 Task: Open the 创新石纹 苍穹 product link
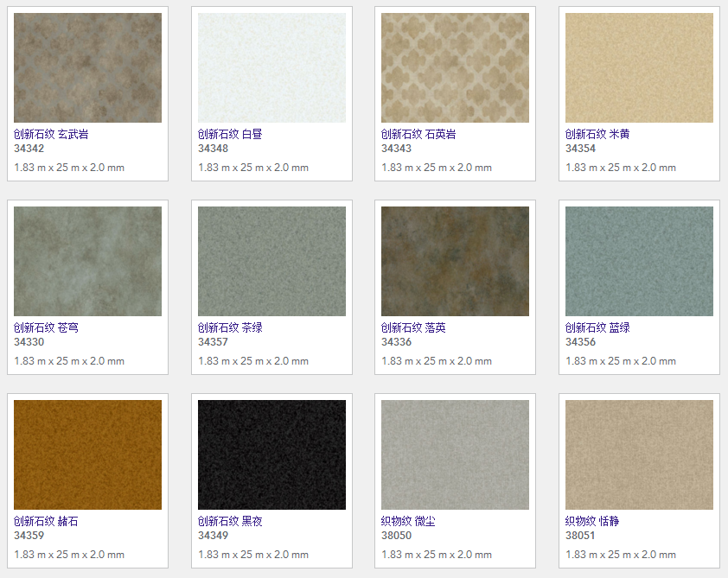pos(46,327)
